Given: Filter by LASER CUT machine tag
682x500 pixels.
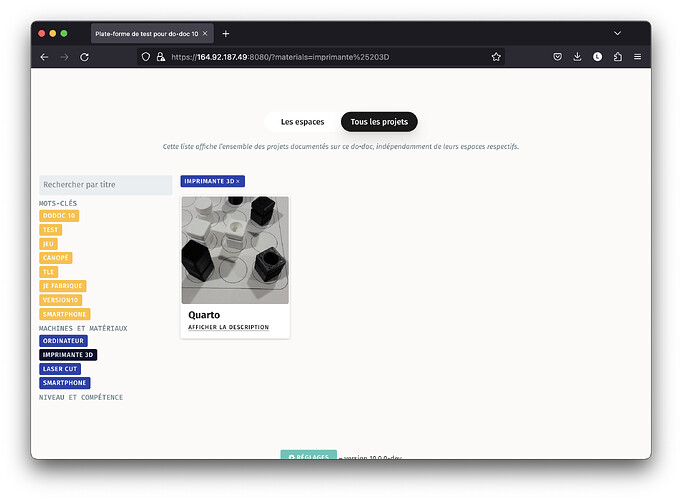Looking at the screenshot, I should tap(60, 369).
